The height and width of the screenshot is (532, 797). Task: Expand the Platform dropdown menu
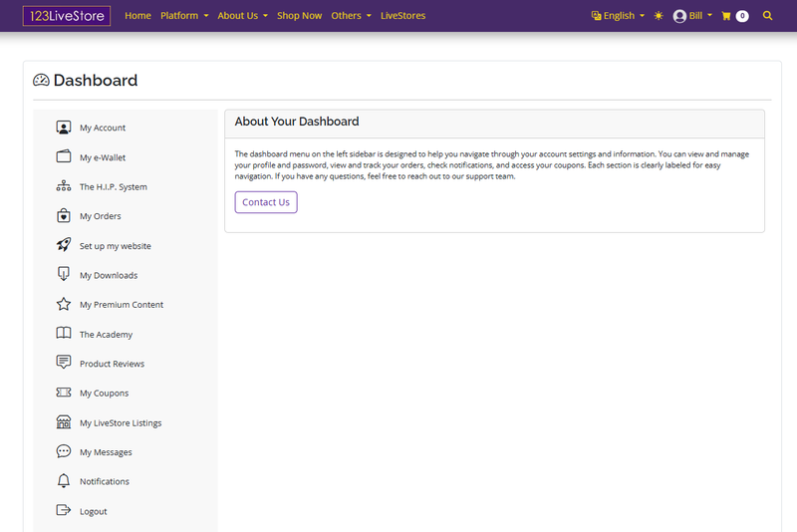tap(184, 16)
